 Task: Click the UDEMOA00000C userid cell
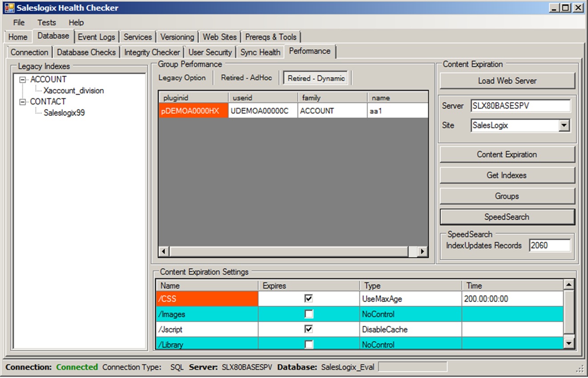click(x=263, y=111)
